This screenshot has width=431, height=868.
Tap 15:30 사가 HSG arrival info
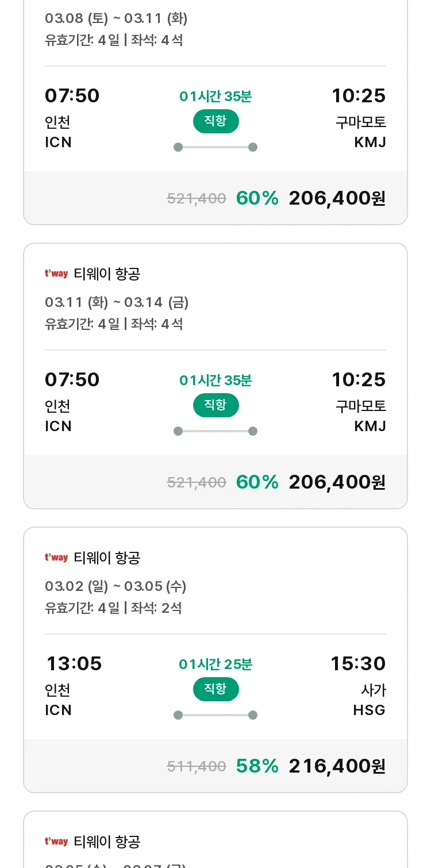[x=357, y=686]
